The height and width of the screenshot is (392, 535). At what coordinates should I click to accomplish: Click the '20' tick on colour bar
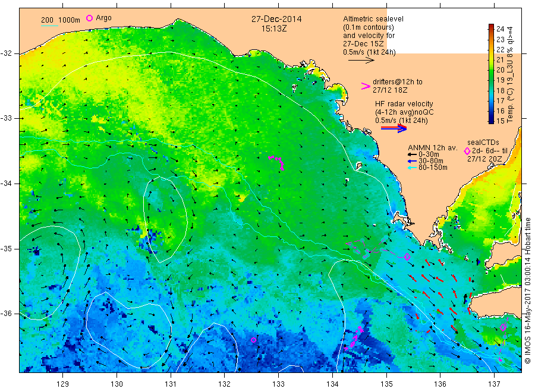tap(500, 69)
